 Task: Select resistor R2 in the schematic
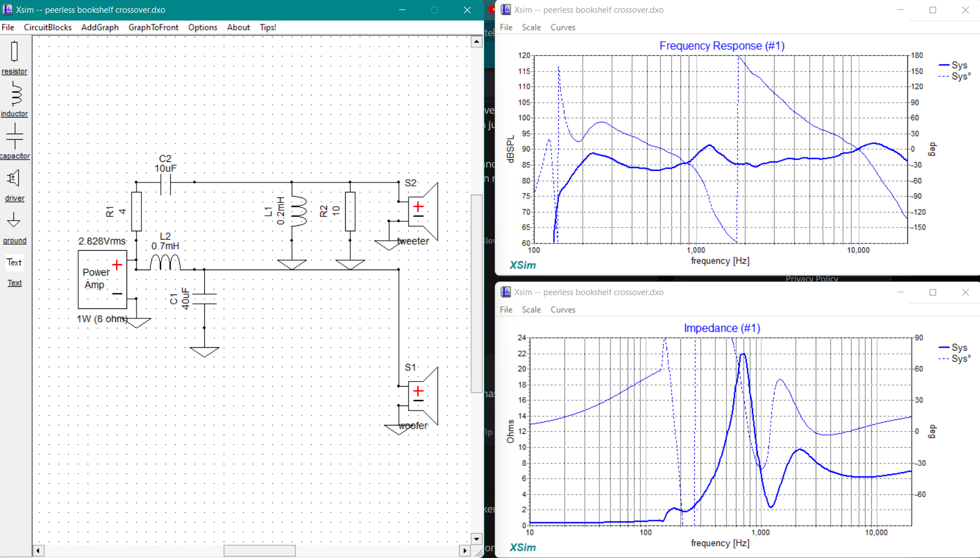click(x=350, y=211)
